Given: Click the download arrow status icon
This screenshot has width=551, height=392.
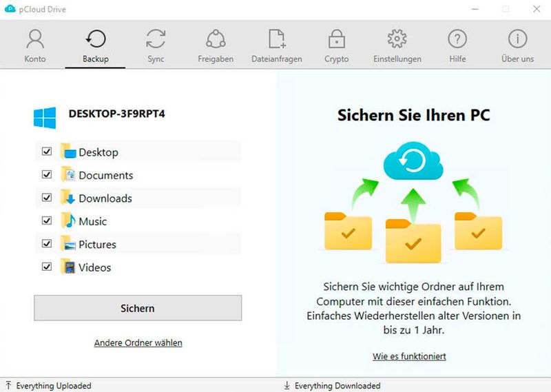Looking at the screenshot, I should (287, 385).
